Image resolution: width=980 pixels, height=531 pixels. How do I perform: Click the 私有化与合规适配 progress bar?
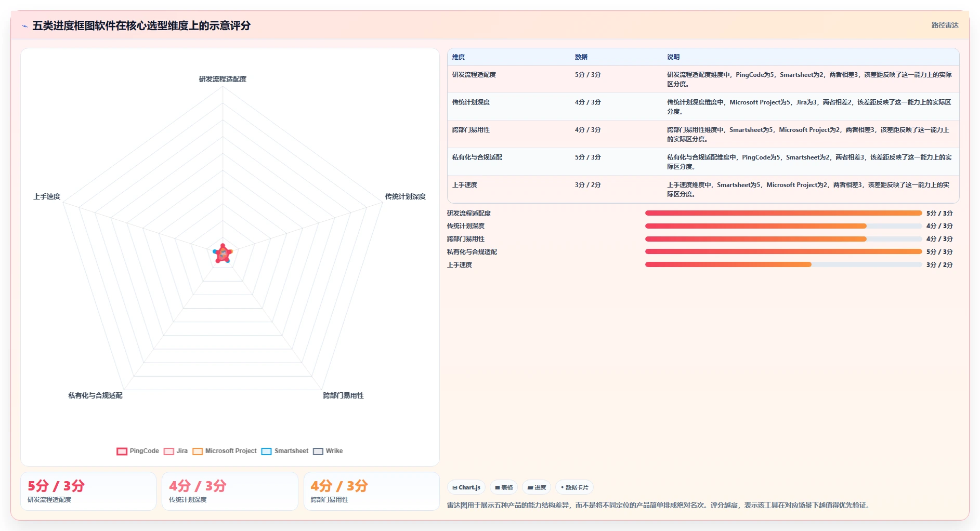783,251
